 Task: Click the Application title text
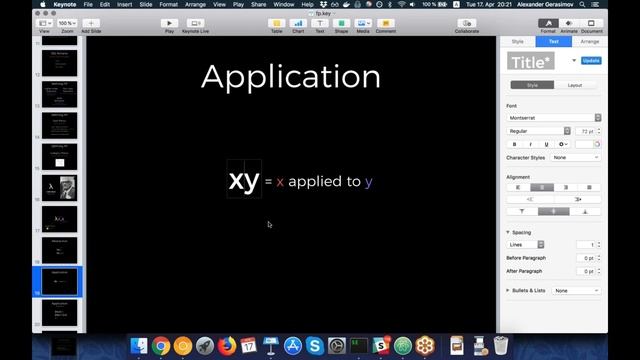point(291,77)
